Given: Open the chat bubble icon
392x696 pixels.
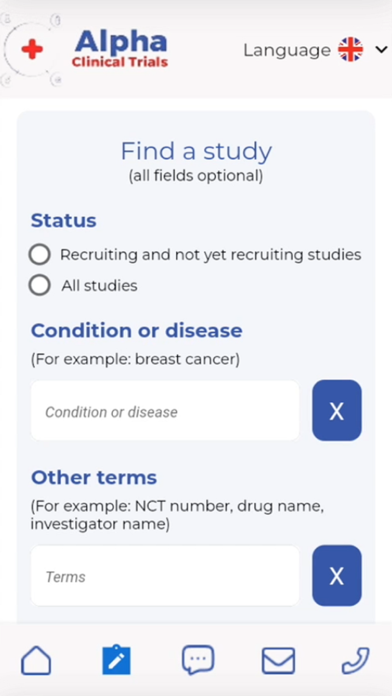Looking at the screenshot, I should [198, 660].
